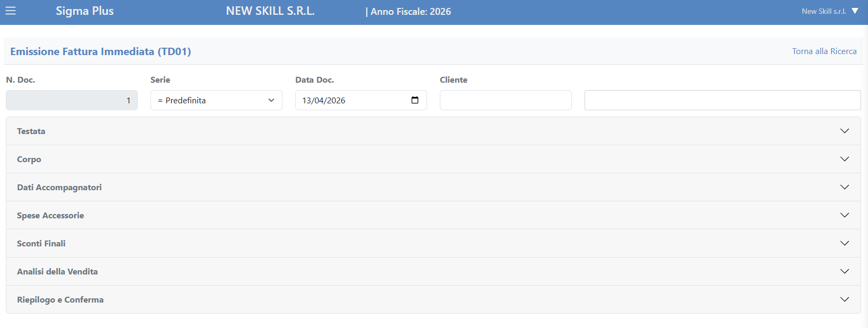
Task: Click the Sigma Plus brand title
Action: click(x=85, y=11)
